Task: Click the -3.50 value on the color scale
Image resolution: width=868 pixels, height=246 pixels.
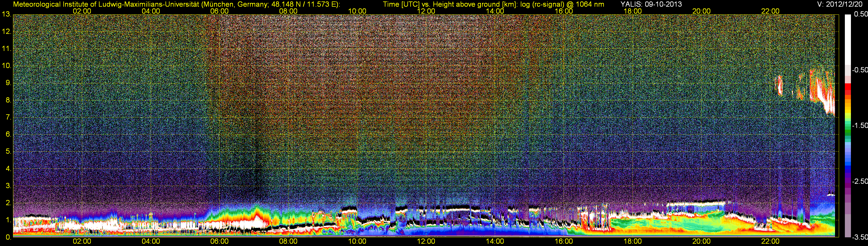Action: tap(860, 237)
